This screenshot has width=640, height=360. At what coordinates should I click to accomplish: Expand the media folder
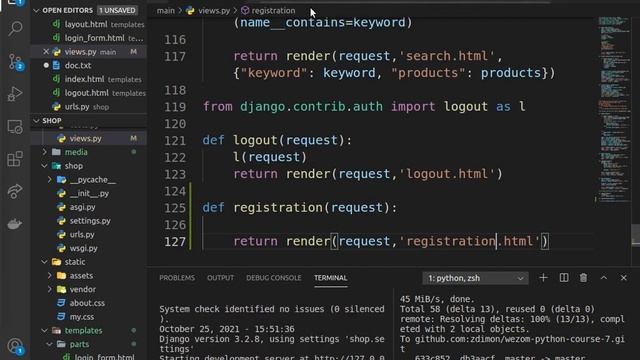45,152
